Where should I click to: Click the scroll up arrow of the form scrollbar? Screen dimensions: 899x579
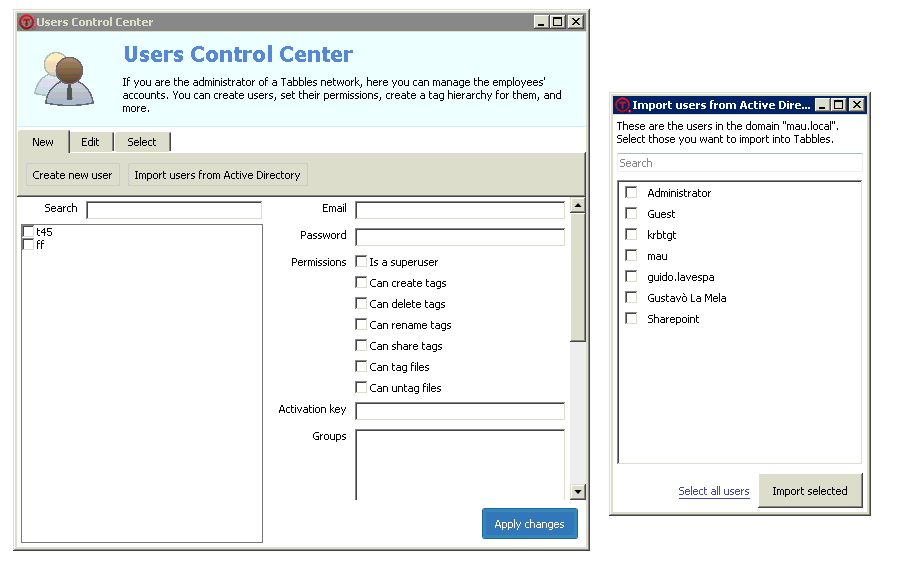[x=577, y=205]
